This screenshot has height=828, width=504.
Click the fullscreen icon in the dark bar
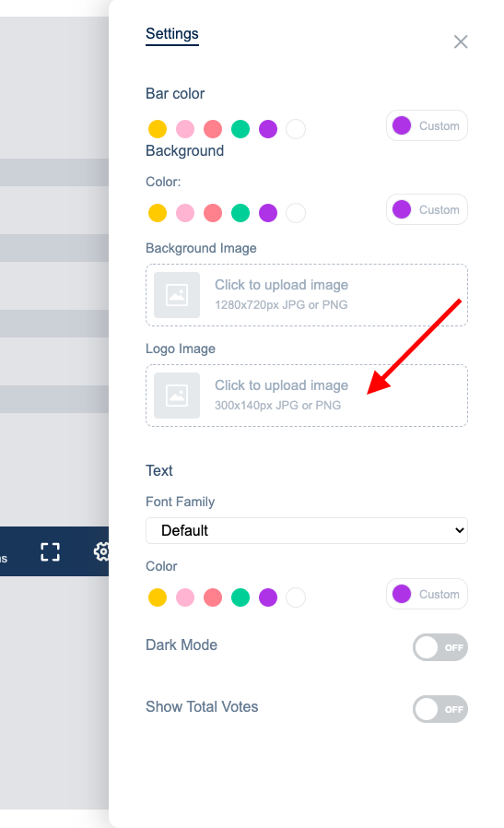50,551
